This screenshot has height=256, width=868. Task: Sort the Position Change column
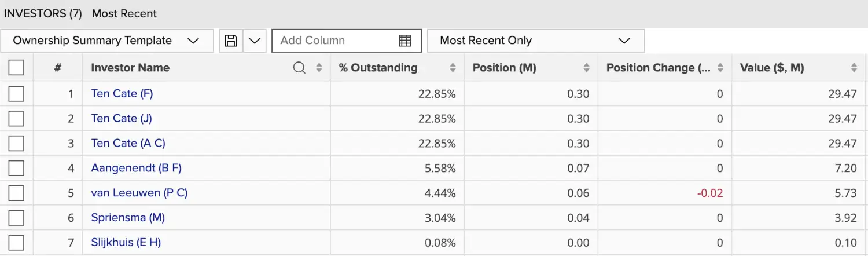720,68
